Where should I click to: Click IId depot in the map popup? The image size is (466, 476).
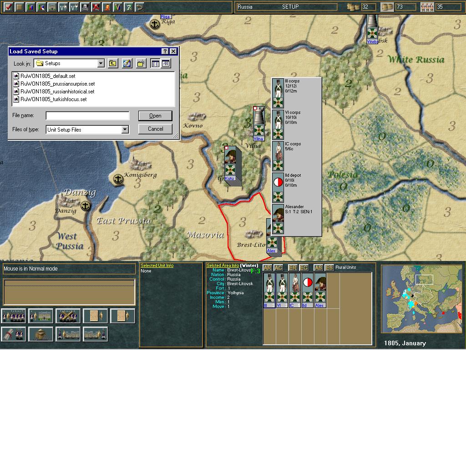[x=278, y=187]
